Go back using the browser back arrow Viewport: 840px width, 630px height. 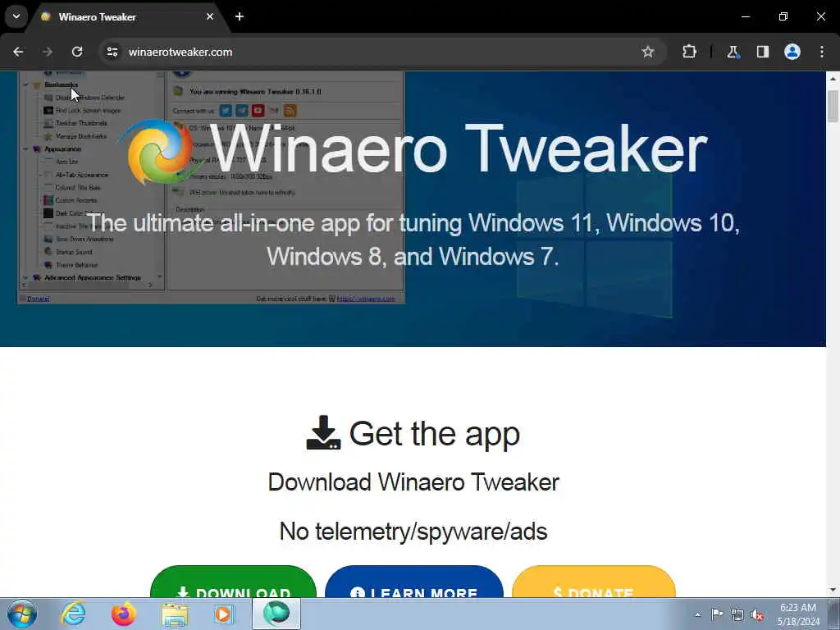pyautogui.click(x=18, y=52)
